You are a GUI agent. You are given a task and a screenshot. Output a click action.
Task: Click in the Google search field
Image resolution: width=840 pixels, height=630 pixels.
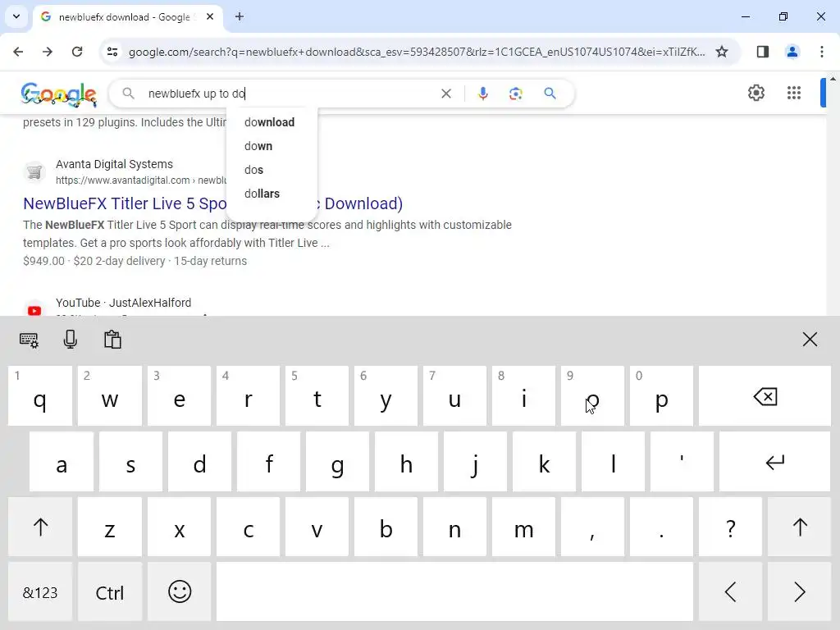pyautogui.click(x=290, y=94)
